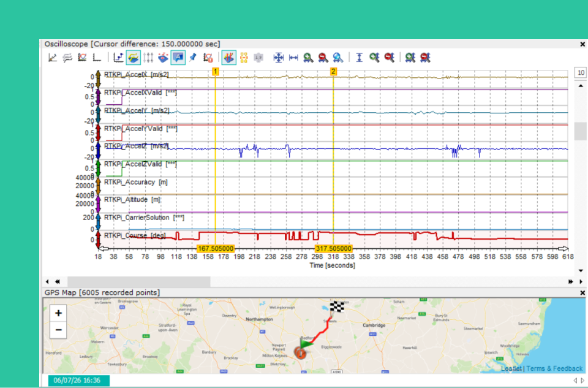588x388 pixels.
Task: Click the blue marker device icon
Action: (163, 58)
